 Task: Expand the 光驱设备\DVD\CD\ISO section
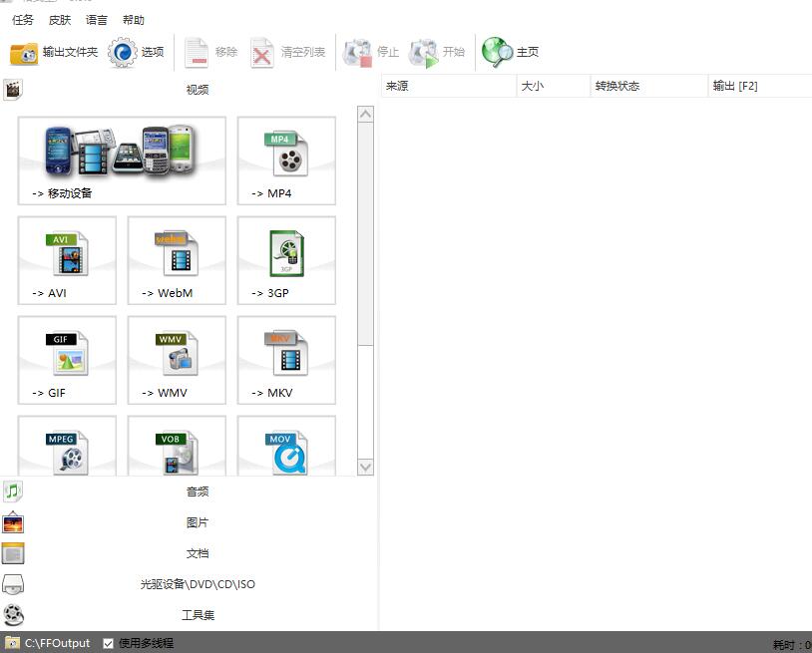[198, 584]
